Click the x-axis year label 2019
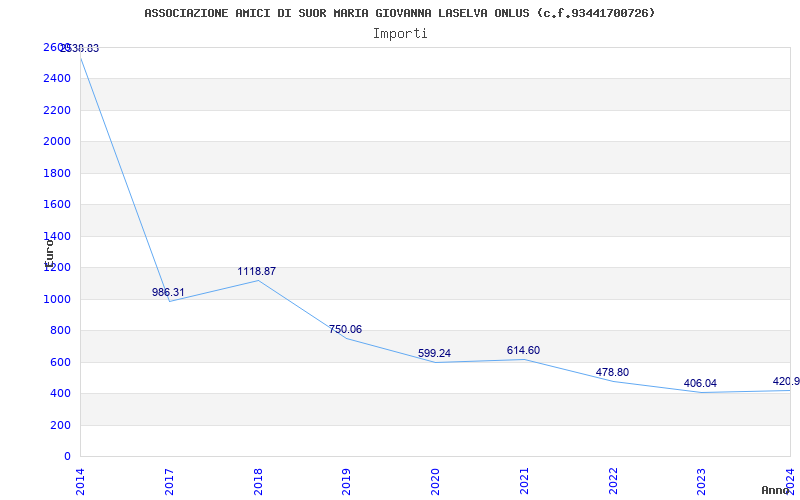Screen dimensions: 800x500 [x=346, y=481]
